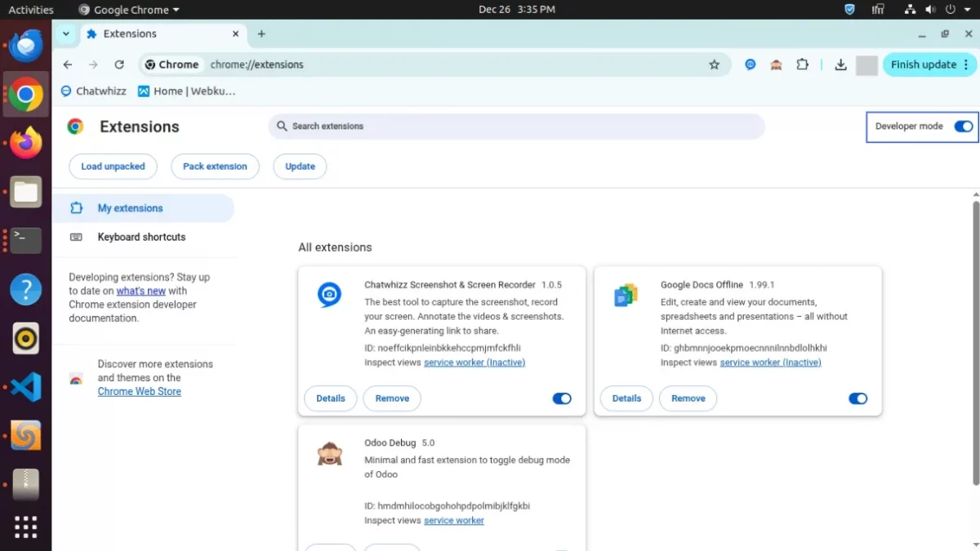
Task: Open the Files manager dock icon
Action: (x=26, y=192)
